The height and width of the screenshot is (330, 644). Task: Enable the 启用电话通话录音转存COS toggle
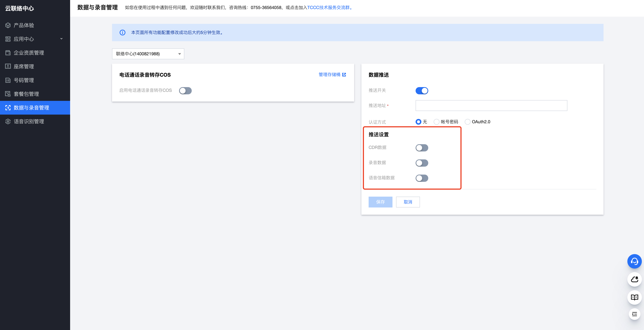click(185, 91)
